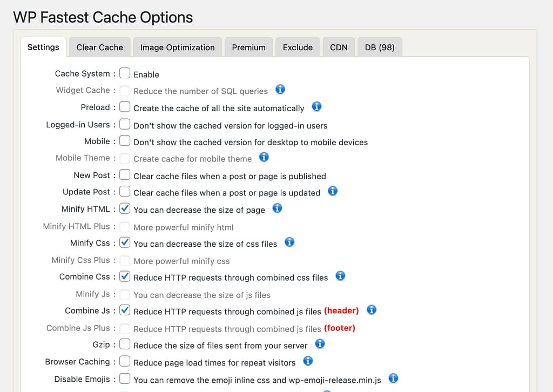553x392 pixels.
Task: Uncheck the Minify HTML checkbox
Action: tap(125, 208)
